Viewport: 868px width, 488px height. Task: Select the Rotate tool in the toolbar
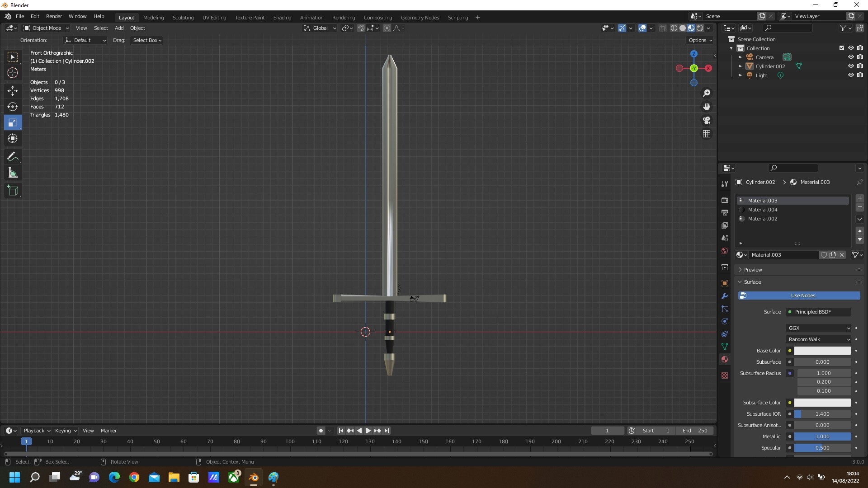click(13, 107)
